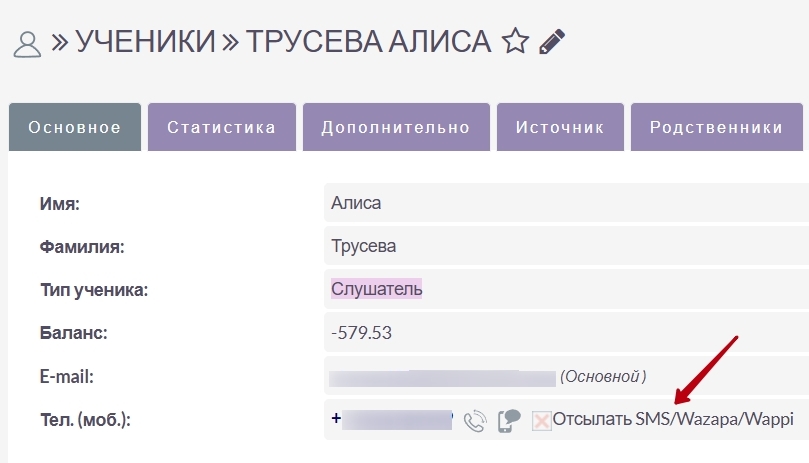Click the name field value Алиса
Screen dimensions: 809x463
(x=356, y=204)
